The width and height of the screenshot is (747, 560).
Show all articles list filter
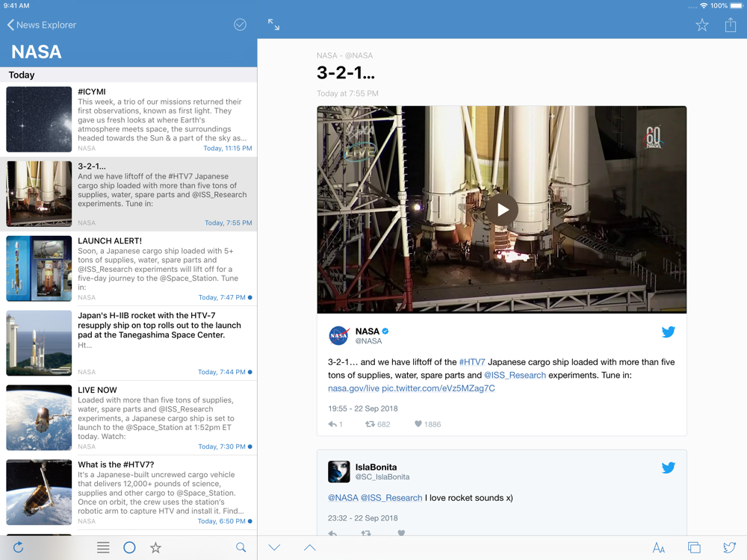pos(103,547)
